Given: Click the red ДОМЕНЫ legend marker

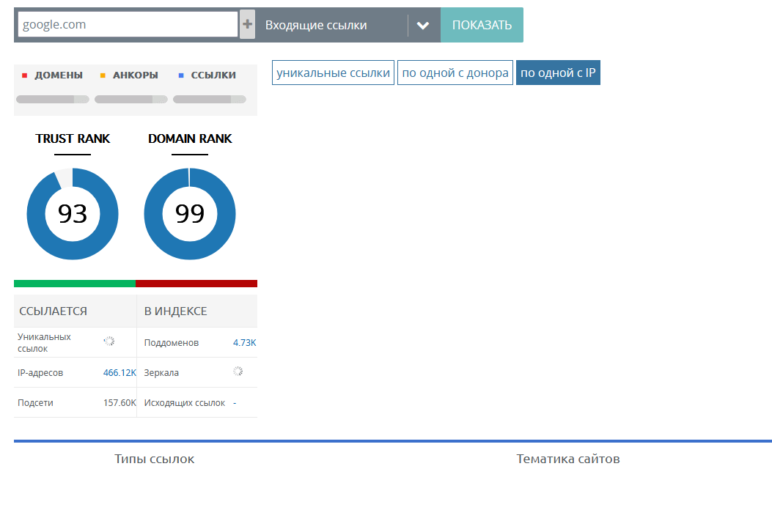Looking at the screenshot, I should click(24, 75).
